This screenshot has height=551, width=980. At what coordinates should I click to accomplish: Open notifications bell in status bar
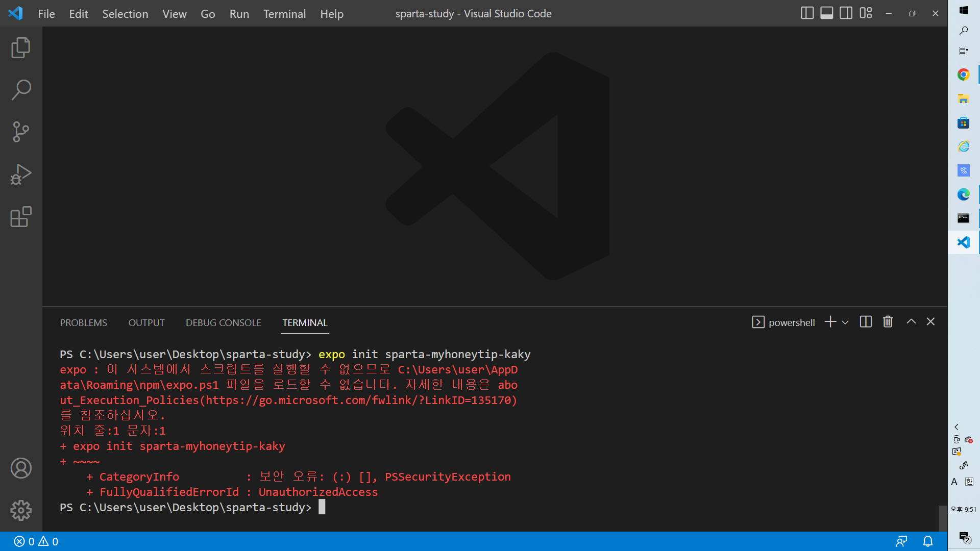pos(928,541)
